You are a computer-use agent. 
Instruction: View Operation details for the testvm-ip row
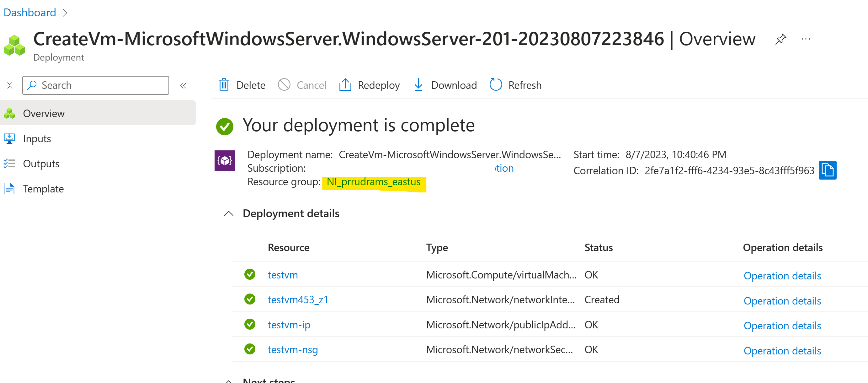pos(782,326)
